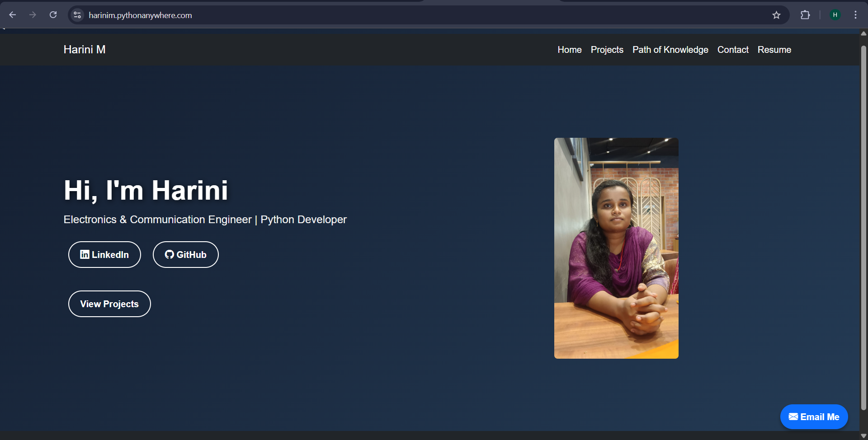Click the Harini M site brand

(85, 50)
